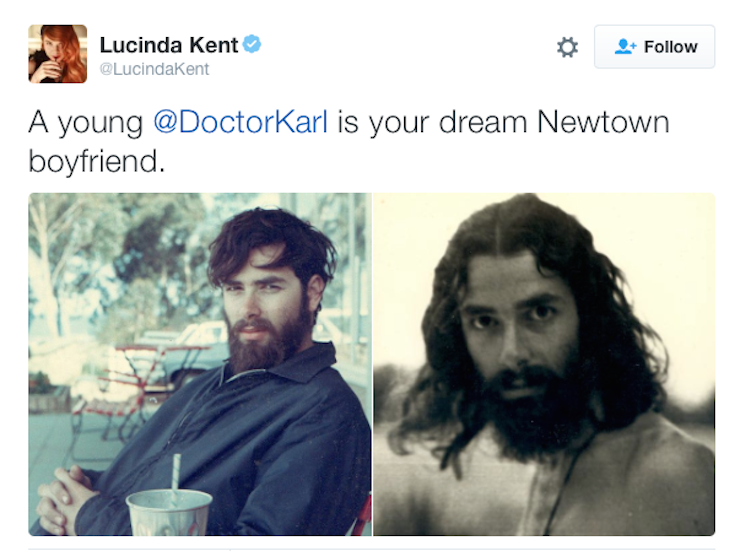The height and width of the screenshot is (551, 740).
Task: Click the word "Newtown" in the tweet
Action: click(x=602, y=124)
